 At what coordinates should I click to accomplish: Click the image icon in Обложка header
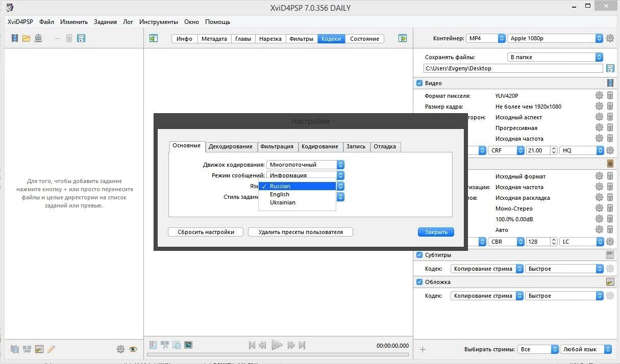click(x=610, y=282)
